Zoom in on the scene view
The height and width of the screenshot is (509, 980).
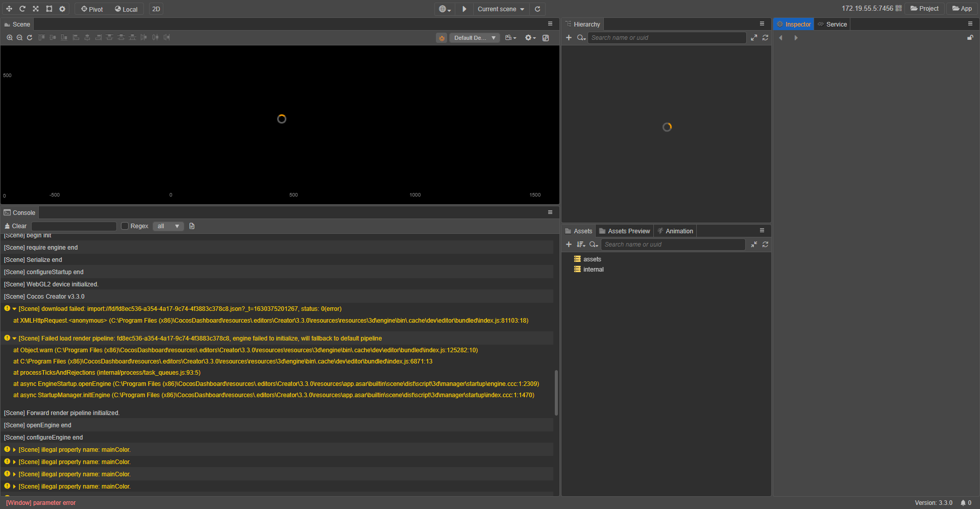tap(10, 37)
